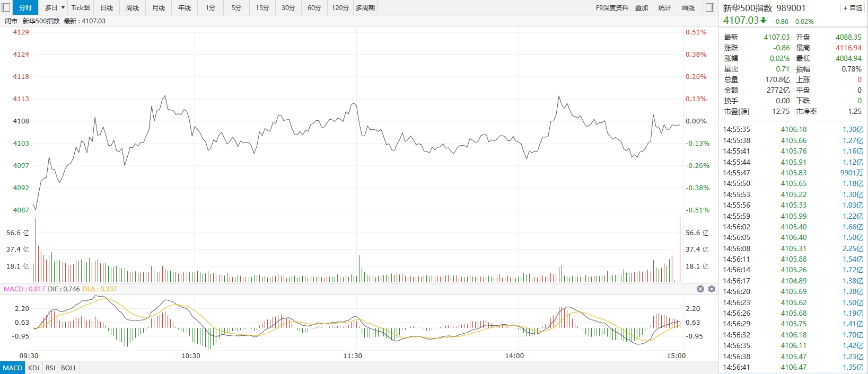868x374 pixels.
Task: Switch indicator to KDJ
Action: [34, 368]
